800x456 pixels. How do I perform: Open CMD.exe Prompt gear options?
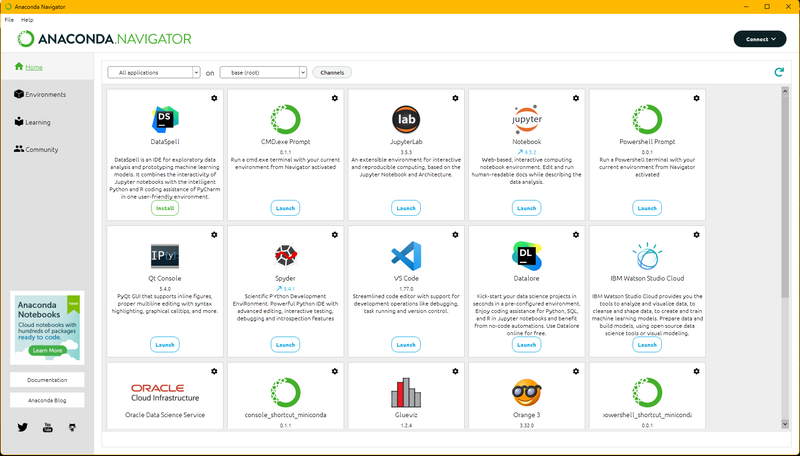pyautogui.click(x=335, y=98)
